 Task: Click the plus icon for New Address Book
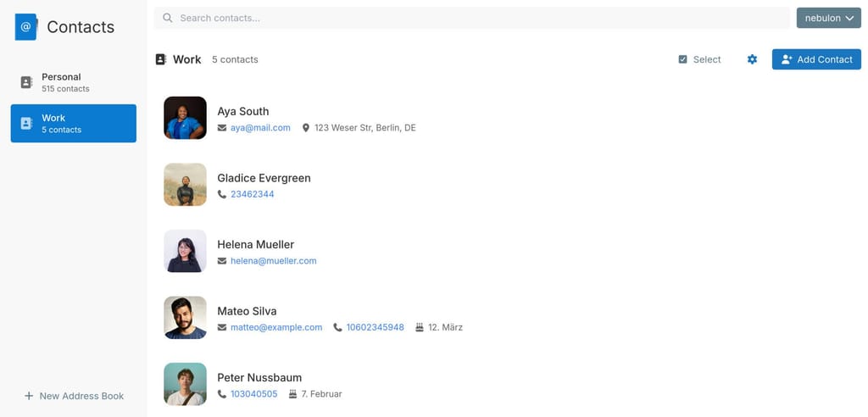pos(29,396)
